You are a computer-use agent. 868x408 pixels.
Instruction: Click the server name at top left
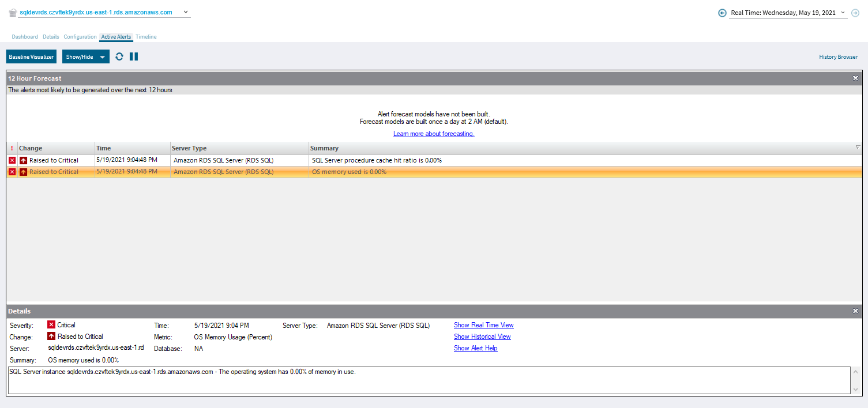[x=96, y=12]
